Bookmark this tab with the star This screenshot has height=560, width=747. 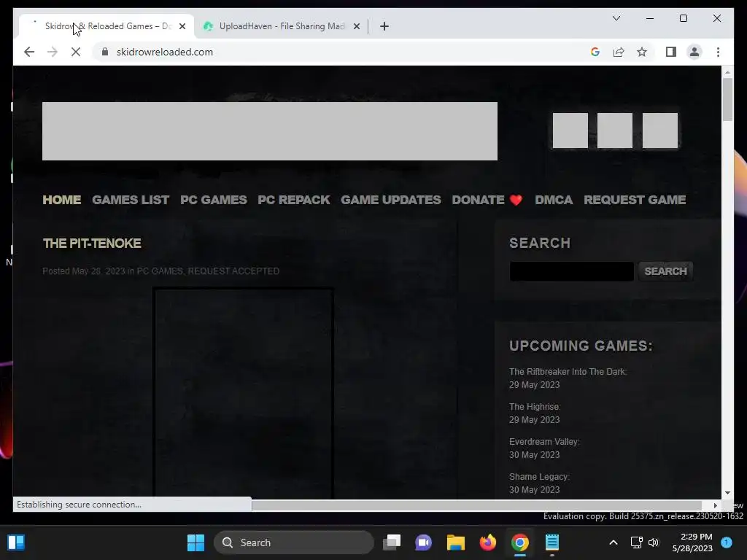click(x=642, y=52)
